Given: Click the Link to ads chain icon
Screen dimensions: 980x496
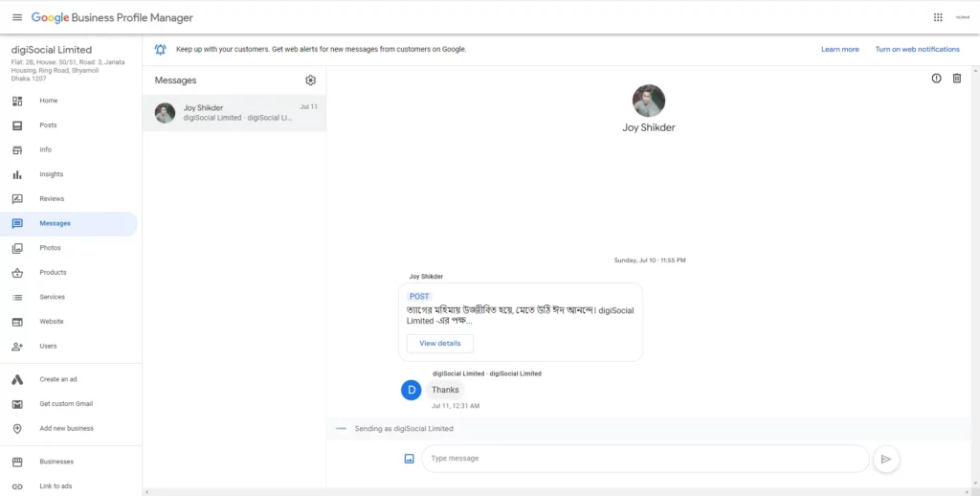Looking at the screenshot, I should (x=17, y=486).
